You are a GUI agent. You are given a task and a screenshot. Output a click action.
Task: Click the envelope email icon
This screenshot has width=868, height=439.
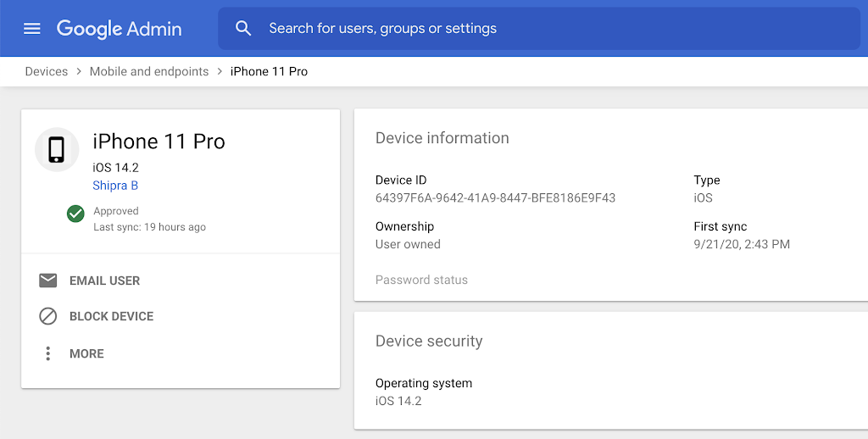[x=48, y=281]
